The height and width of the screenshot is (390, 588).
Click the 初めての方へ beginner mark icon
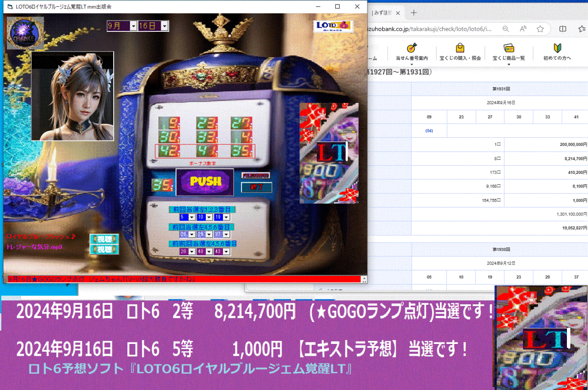[x=558, y=49]
